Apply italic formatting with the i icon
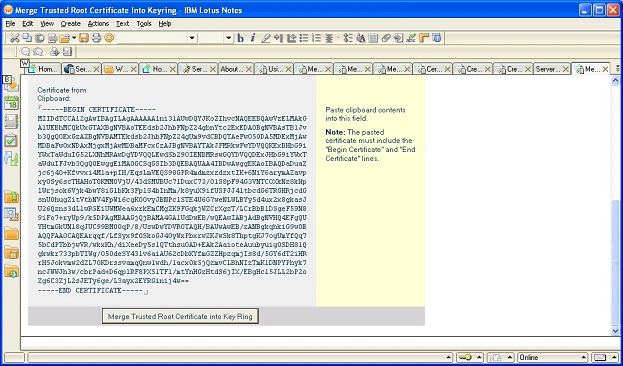623x366 pixels. [253, 38]
